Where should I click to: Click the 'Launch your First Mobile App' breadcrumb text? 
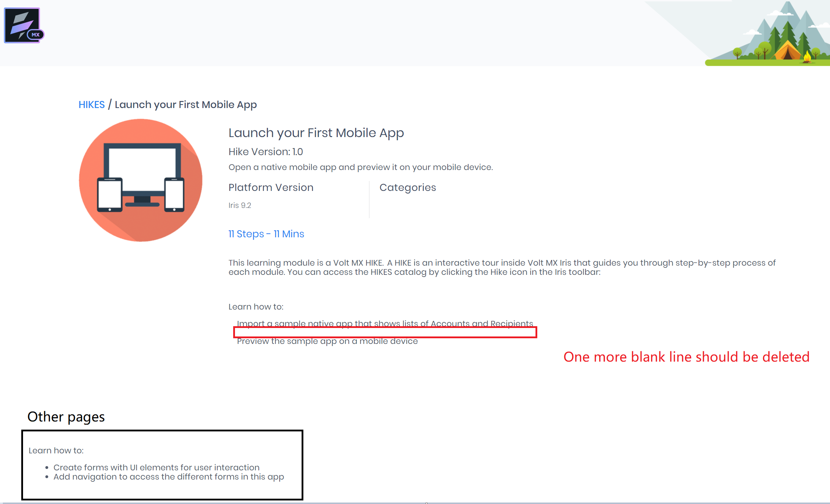(185, 105)
